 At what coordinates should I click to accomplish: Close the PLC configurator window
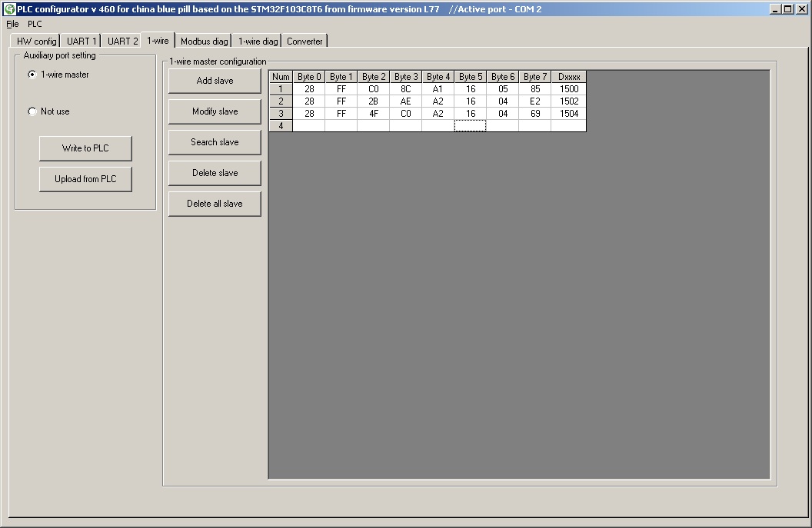coord(801,8)
